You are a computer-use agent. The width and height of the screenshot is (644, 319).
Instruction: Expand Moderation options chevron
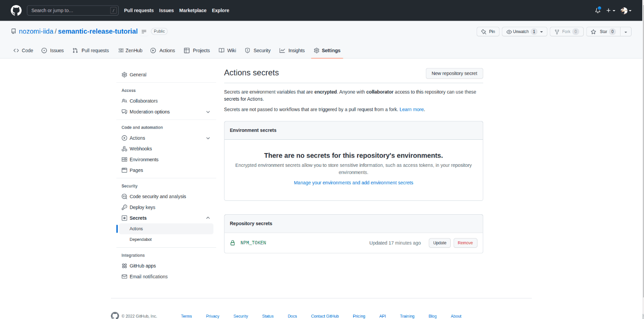tap(208, 112)
